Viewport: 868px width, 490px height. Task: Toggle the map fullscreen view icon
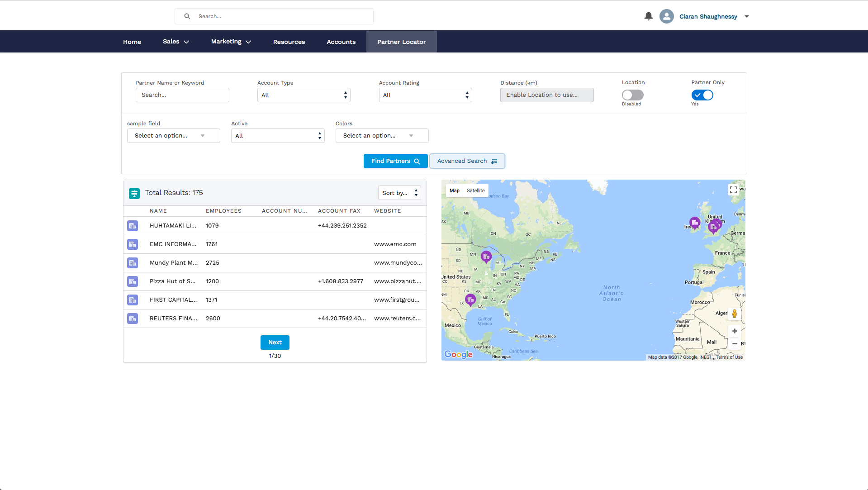click(733, 190)
